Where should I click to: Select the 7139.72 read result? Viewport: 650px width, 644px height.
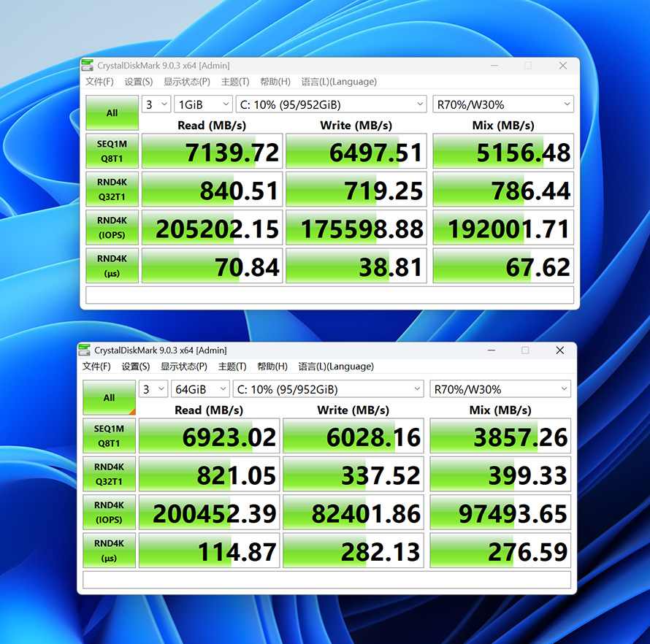point(213,151)
